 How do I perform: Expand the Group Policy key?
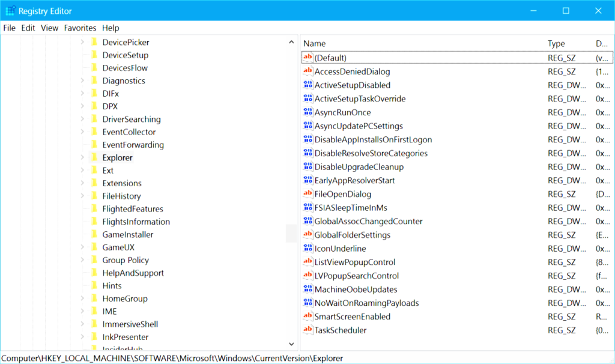coord(82,259)
